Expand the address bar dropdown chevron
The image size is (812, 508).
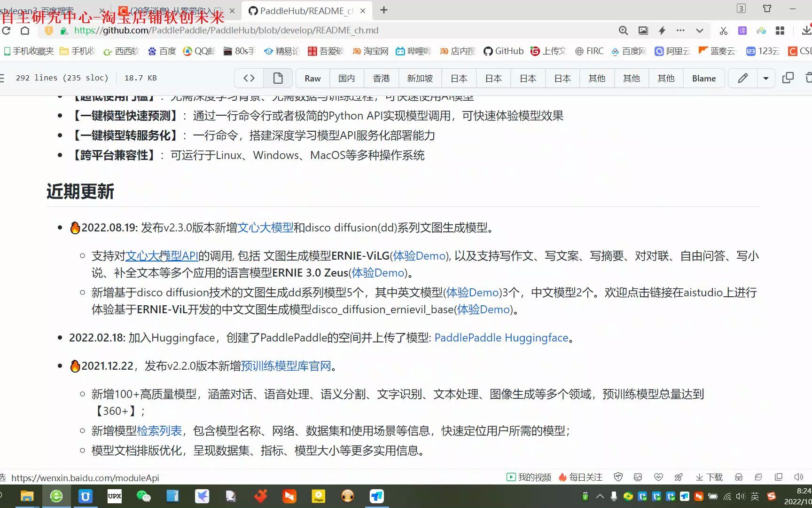(700, 31)
